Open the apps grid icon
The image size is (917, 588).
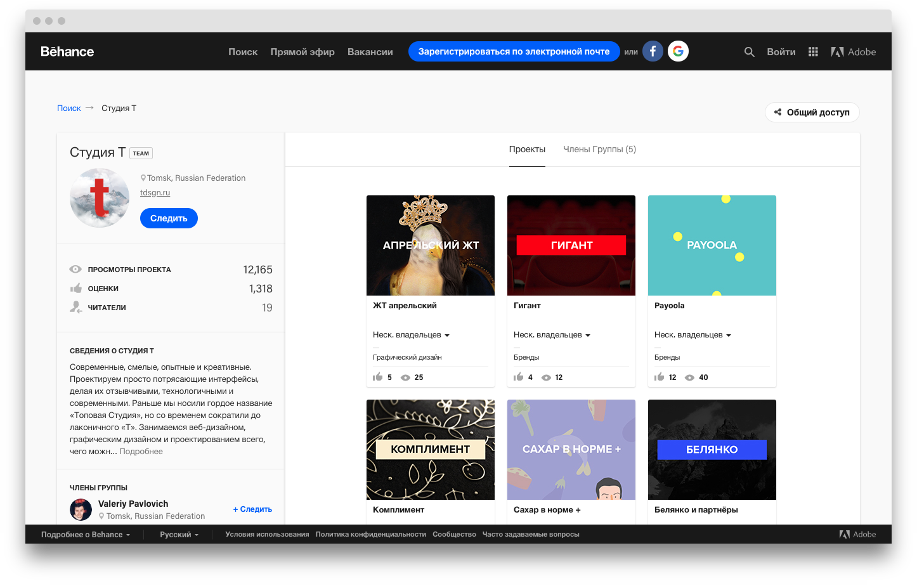[x=813, y=52]
